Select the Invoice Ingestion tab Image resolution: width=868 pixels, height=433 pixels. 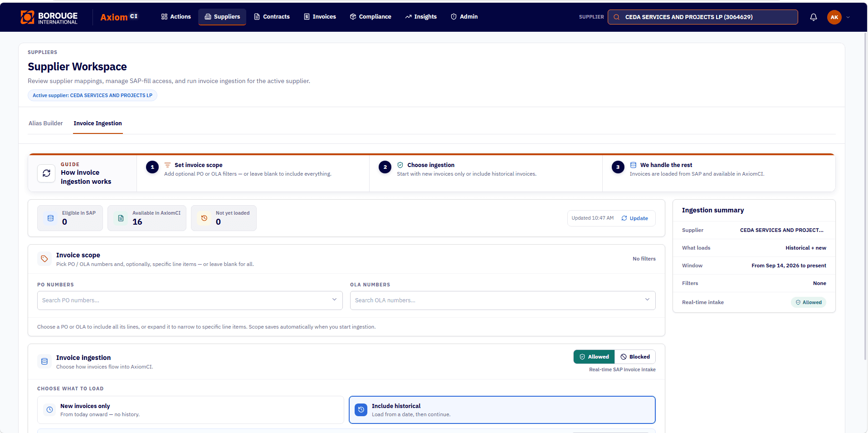click(x=98, y=123)
